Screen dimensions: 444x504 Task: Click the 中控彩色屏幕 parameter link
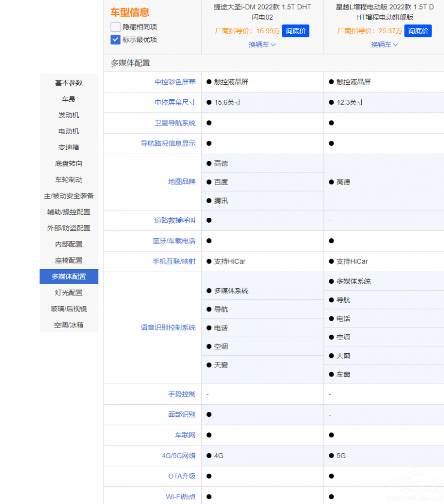coord(175,82)
